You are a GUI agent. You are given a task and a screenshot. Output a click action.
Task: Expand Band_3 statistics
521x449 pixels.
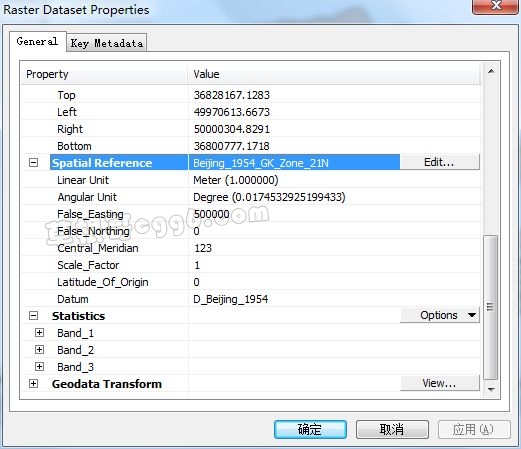[x=39, y=367]
